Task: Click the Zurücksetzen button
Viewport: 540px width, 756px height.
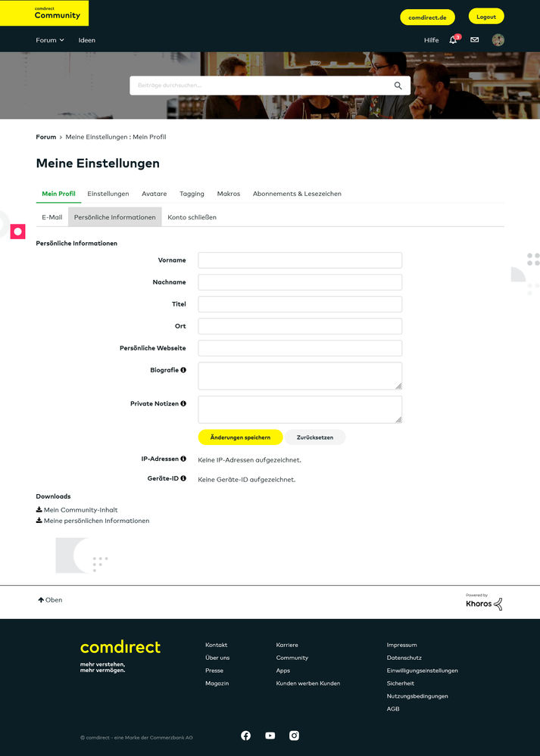Action: (x=315, y=437)
